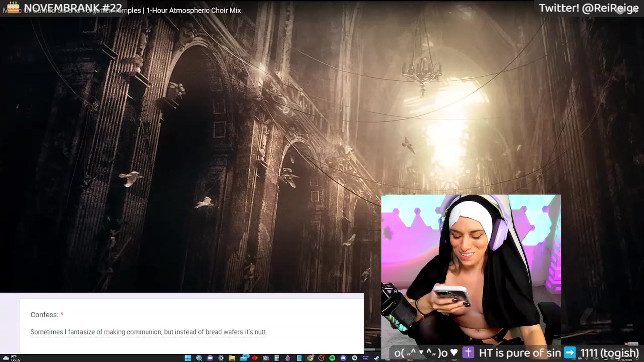Click the video title '1-Hour Atmospheric Choir Mix'
Viewport: 644px width, 362px height.
(x=194, y=10)
